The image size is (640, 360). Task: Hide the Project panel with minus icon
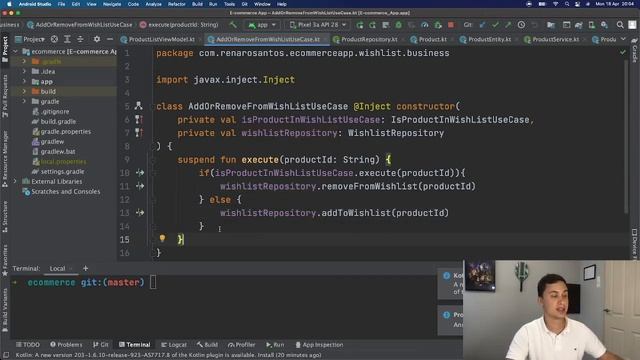pyautogui.click(x=110, y=39)
